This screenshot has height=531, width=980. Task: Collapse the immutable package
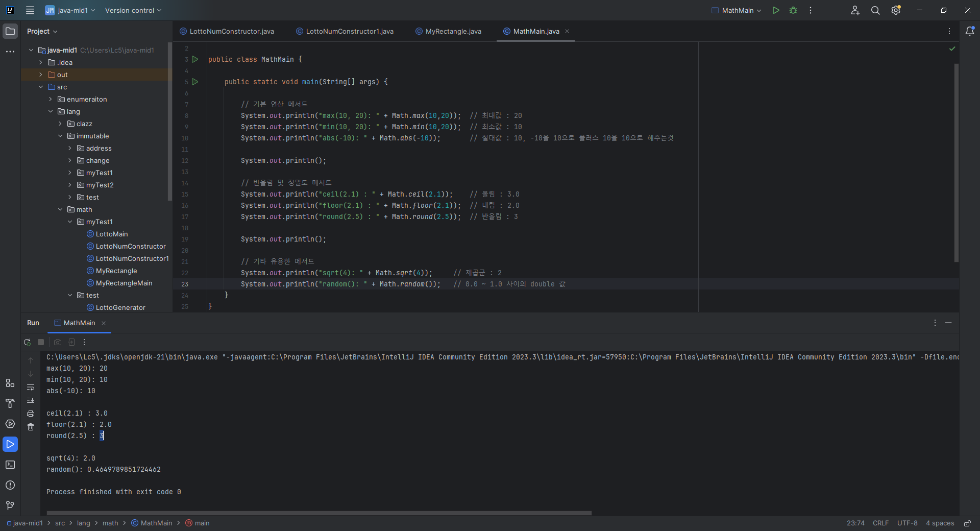[x=60, y=136]
